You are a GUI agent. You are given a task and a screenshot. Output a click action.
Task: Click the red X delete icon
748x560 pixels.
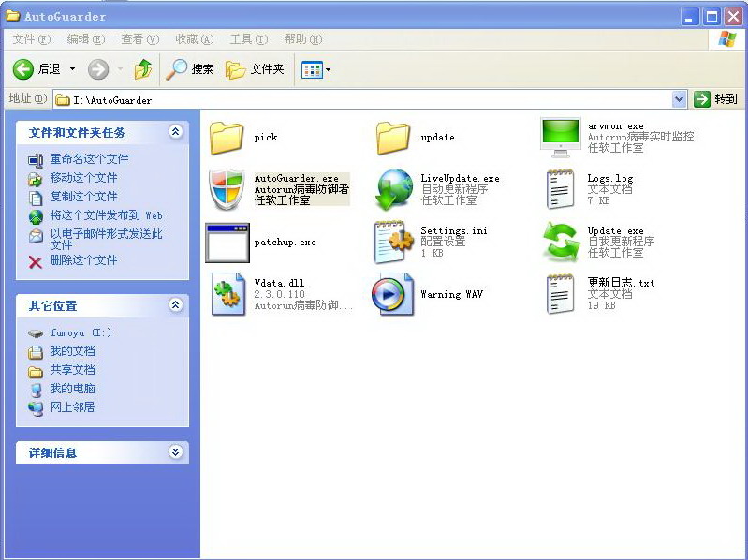point(36,262)
